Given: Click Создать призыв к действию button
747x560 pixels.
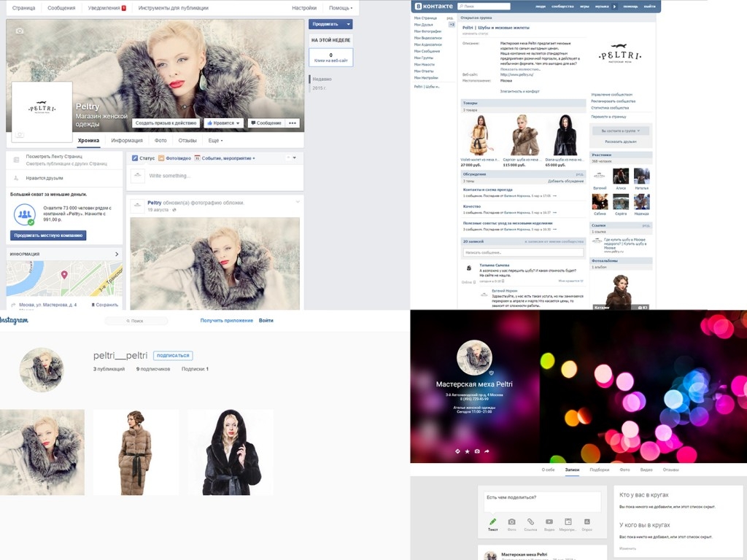Looking at the screenshot, I should coord(166,122).
